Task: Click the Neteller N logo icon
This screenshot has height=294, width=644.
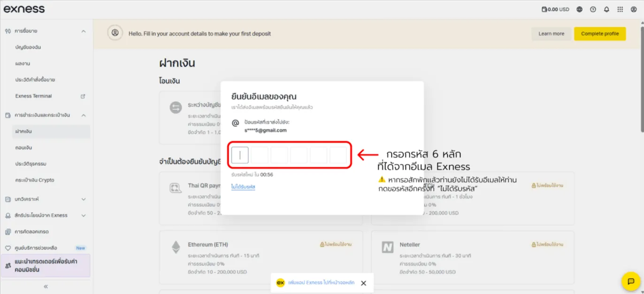Action: coord(387,248)
